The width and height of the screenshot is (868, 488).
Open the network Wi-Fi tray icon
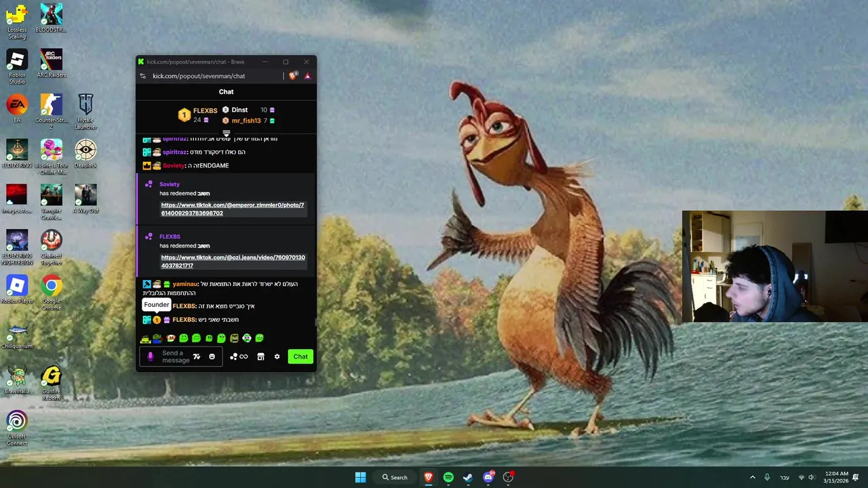[801, 477]
